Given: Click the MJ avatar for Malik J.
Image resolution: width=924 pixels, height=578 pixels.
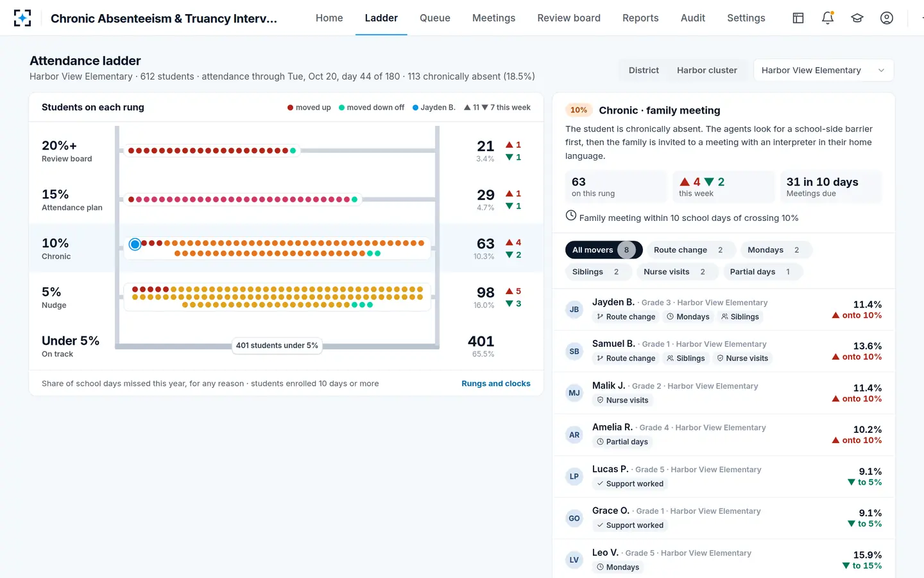Looking at the screenshot, I should (x=574, y=393).
